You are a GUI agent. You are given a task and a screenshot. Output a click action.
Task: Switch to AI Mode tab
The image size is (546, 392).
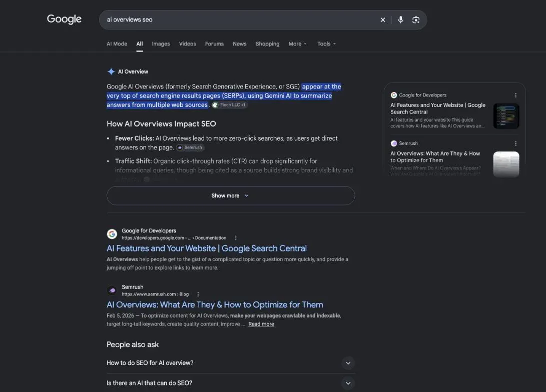pyautogui.click(x=117, y=44)
